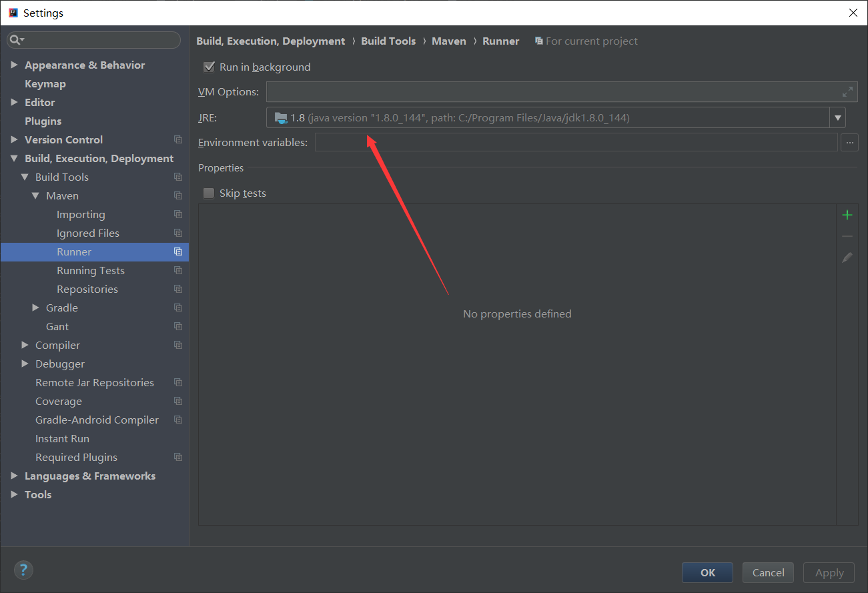Click into the VM Options field
The width and height of the screenshot is (868, 593).
(x=562, y=92)
